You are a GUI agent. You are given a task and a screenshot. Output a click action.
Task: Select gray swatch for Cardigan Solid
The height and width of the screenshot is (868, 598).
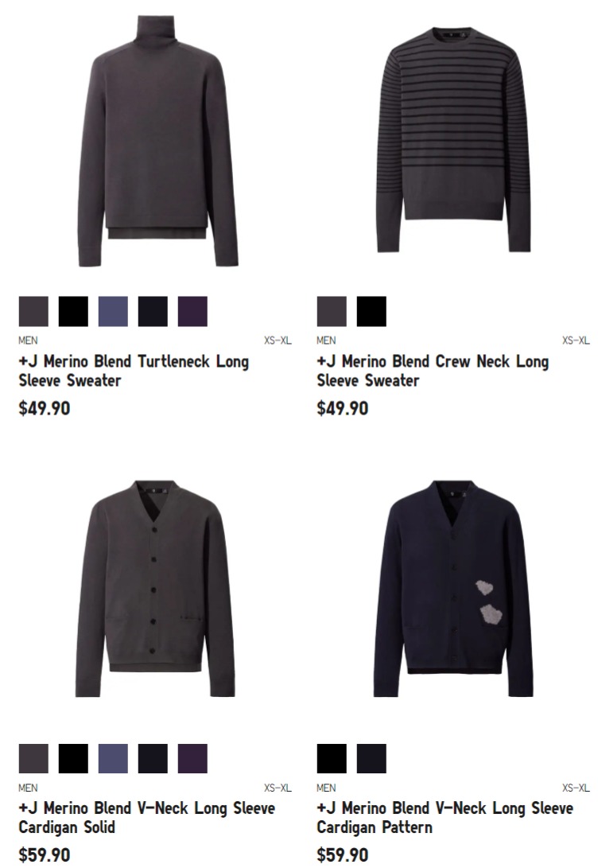click(33, 758)
